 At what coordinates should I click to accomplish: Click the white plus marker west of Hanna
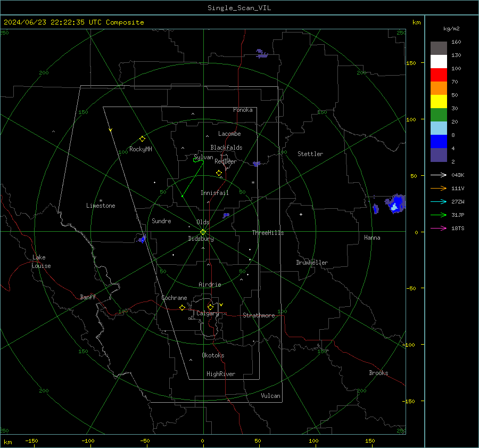click(x=301, y=214)
